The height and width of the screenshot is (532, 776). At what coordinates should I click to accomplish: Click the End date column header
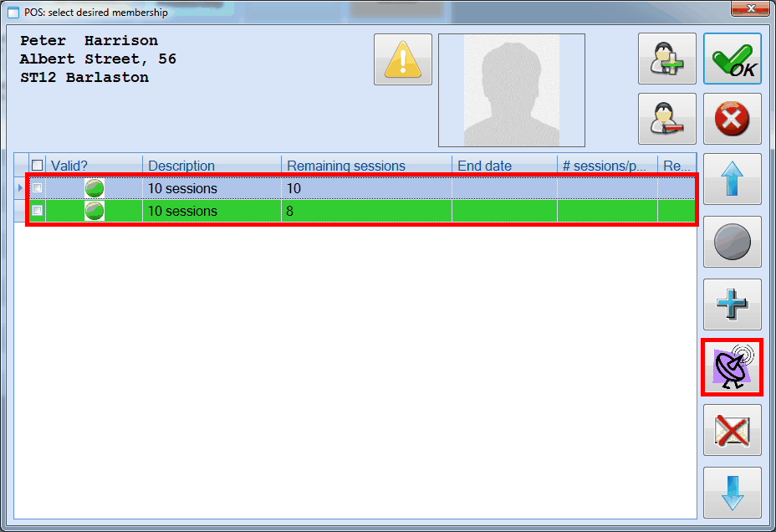(x=504, y=166)
